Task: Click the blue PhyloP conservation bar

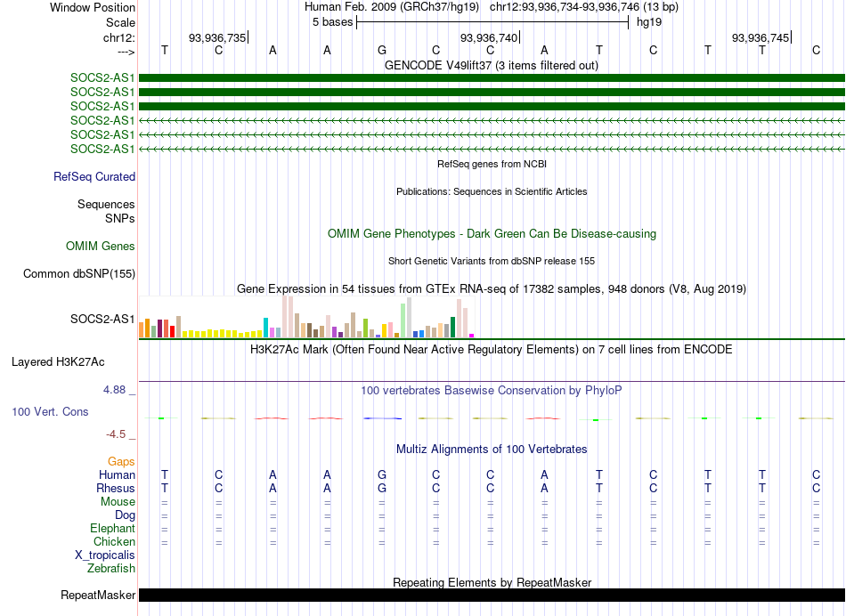Action: pos(382,418)
